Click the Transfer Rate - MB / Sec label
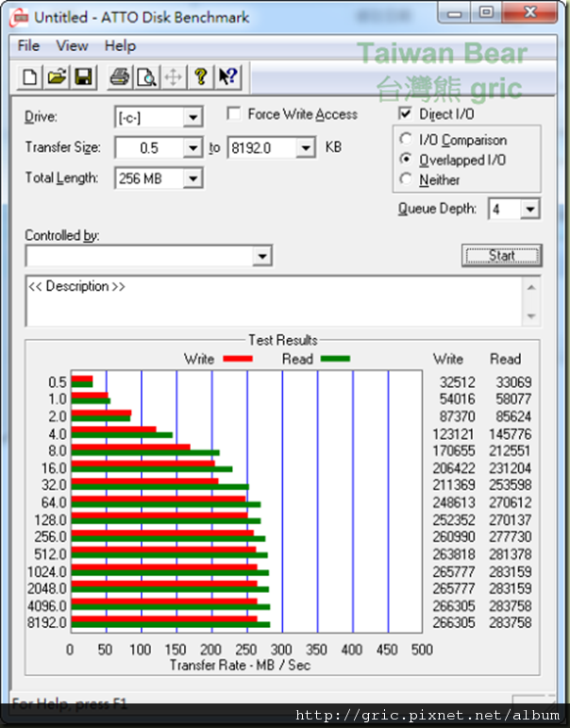The height and width of the screenshot is (728, 570). [240, 666]
